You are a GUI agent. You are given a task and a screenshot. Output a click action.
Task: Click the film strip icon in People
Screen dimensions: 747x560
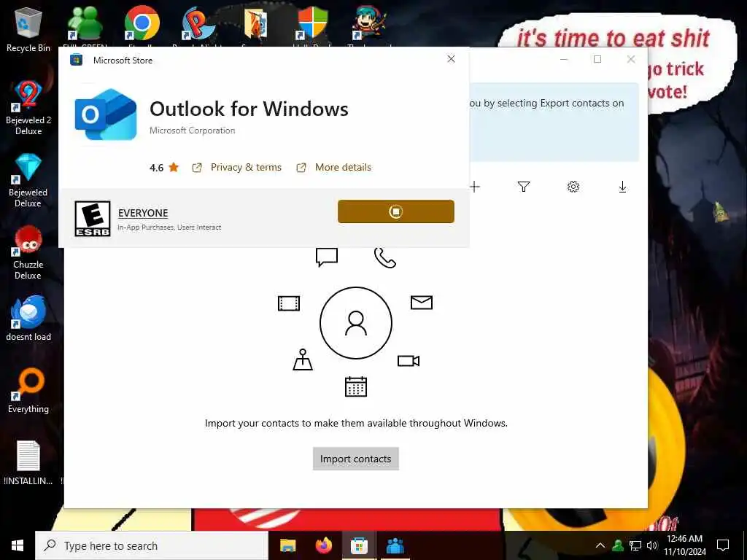click(x=289, y=303)
